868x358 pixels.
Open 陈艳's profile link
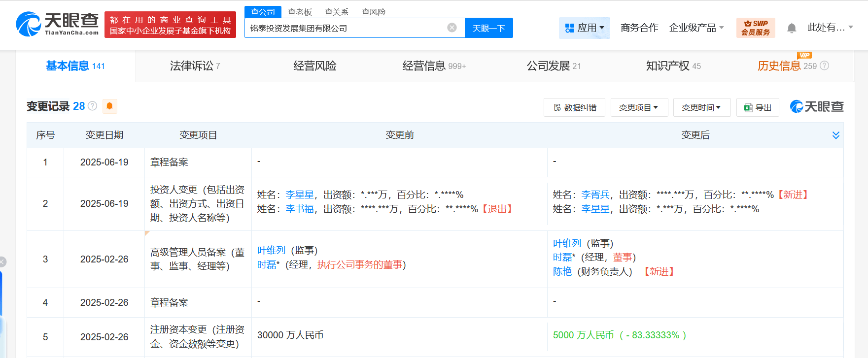[x=562, y=271]
